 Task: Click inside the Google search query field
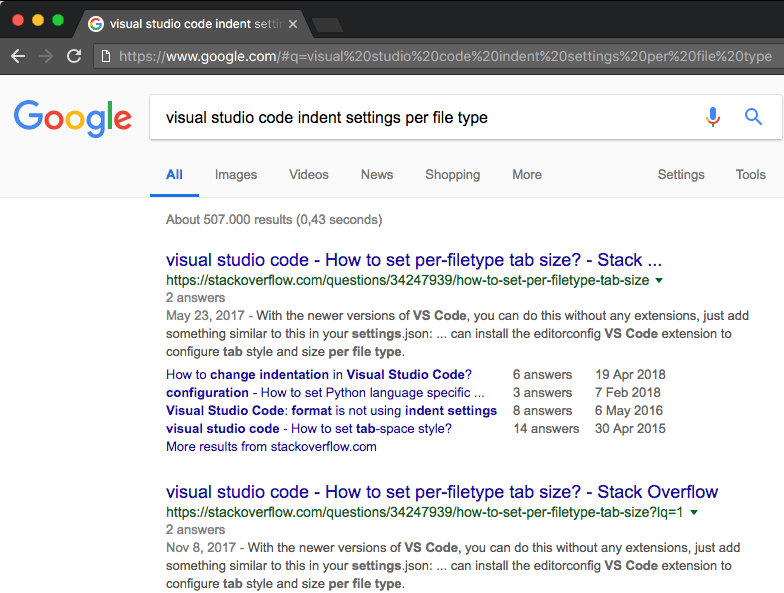click(x=420, y=117)
